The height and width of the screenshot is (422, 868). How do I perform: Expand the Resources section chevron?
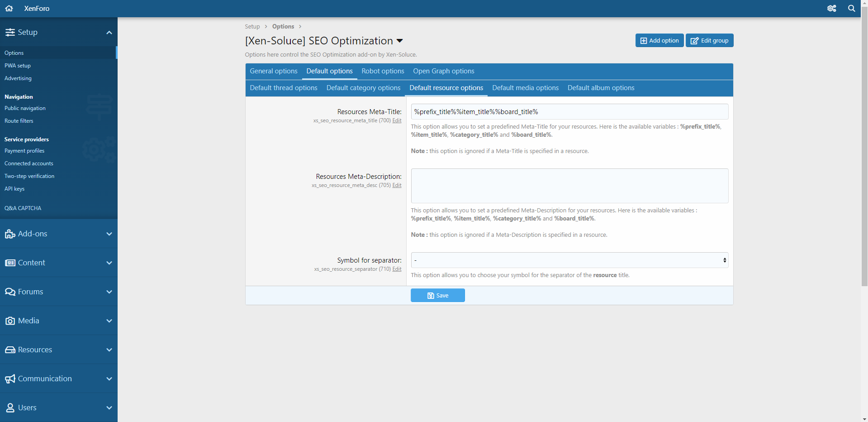tap(109, 350)
